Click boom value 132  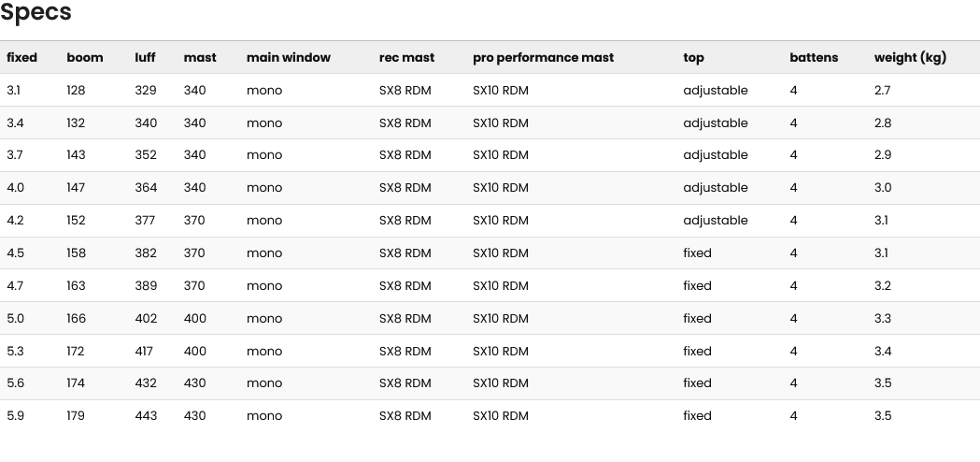pyautogui.click(x=76, y=123)
